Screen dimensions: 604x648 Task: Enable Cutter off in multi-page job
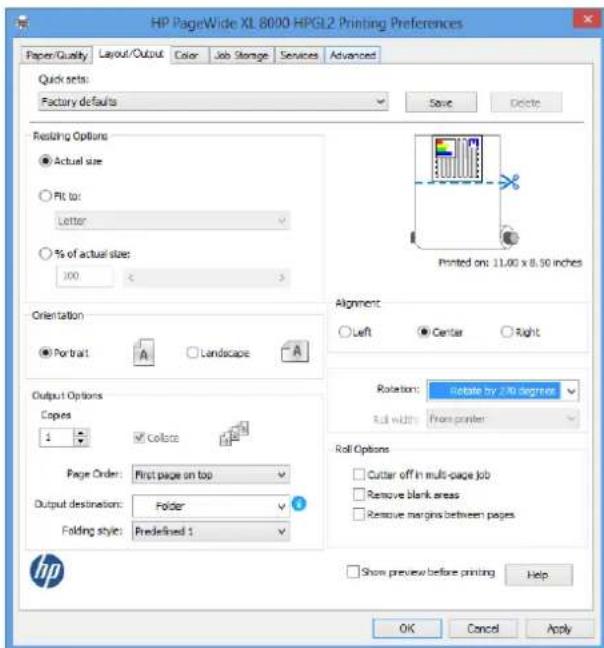click(359, 474)
